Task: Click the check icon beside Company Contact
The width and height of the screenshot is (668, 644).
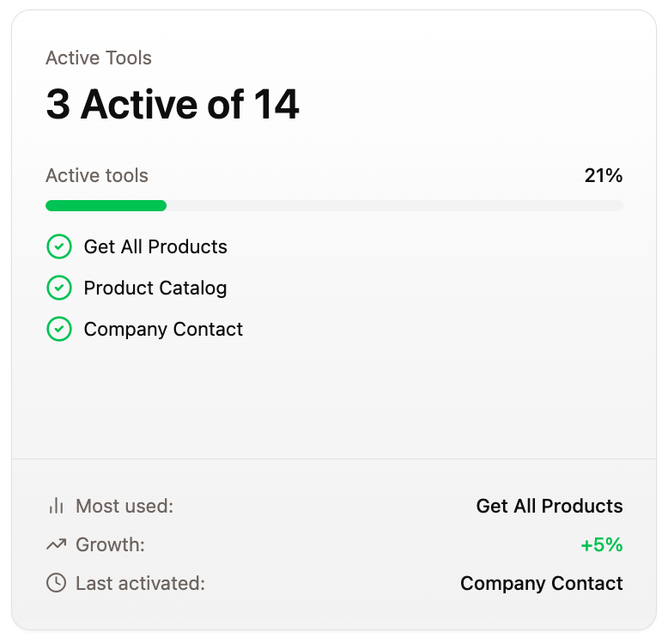Action: tap(58, 329)
